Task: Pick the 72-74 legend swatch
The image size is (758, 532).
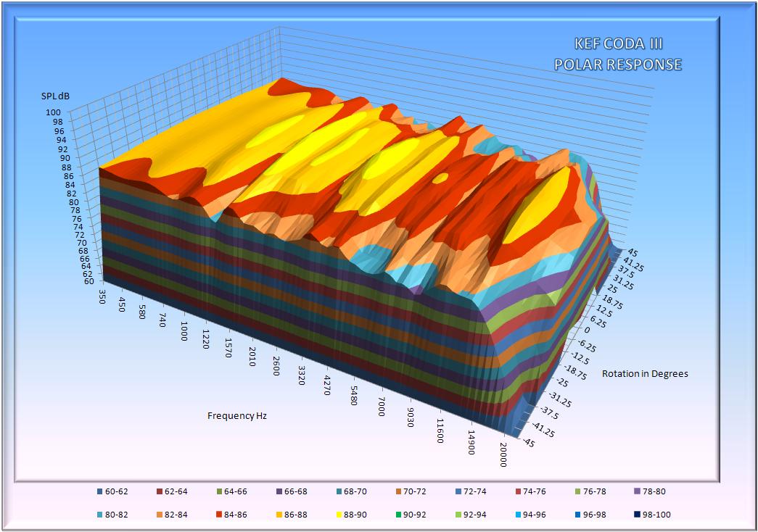Action: pyautogui.click(x=458, y=491)
